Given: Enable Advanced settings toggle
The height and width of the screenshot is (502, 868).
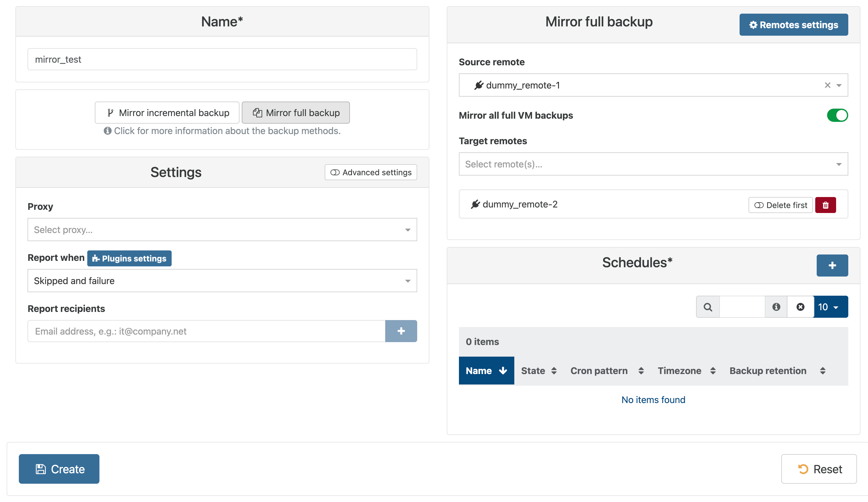Looking at the screenshot, I should [x=371, y=172].
